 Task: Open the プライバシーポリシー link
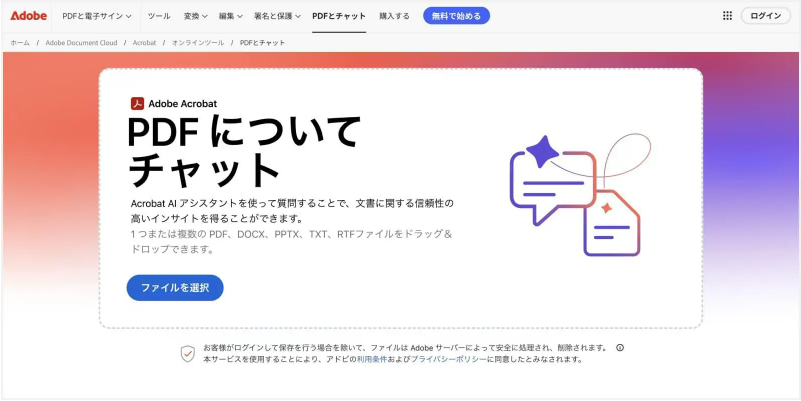coord(449,359)
